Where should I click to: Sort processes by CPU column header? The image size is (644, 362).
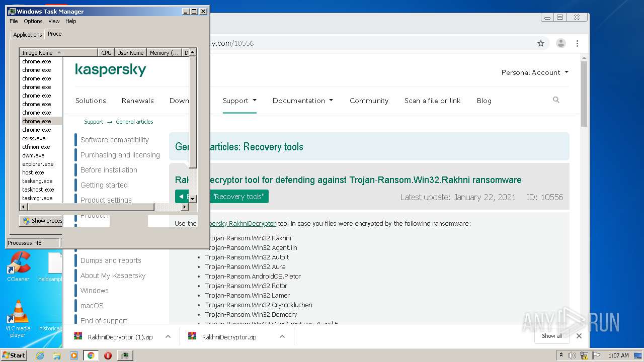coord(106,52)
